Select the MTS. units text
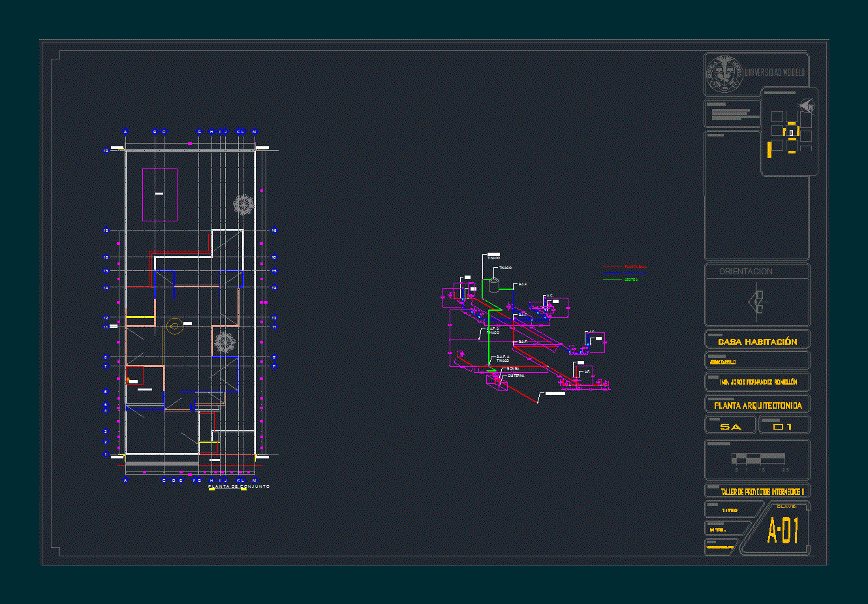The height and width of the screenshot is (604, 868). 718,530
